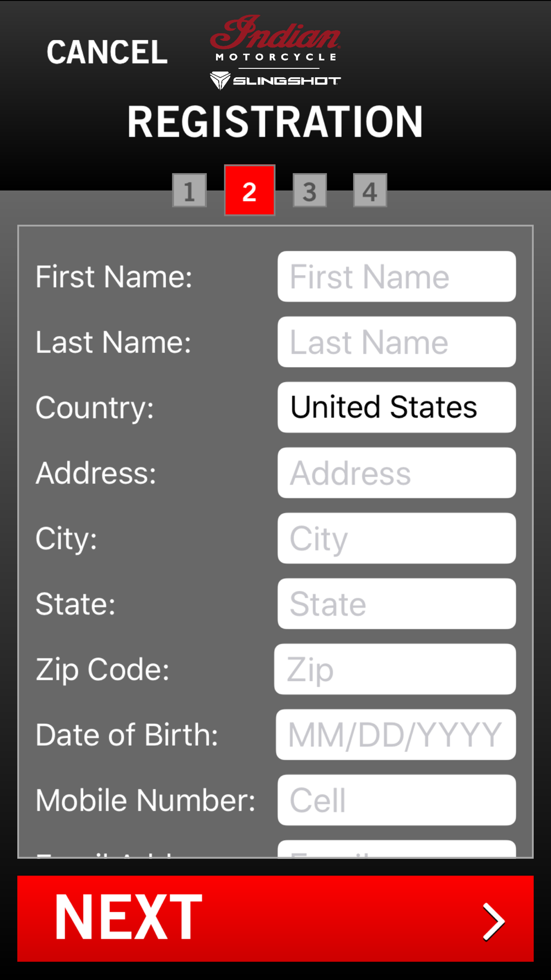Tap the REGISTRATION heading
The image size is (551, 980).
click(x=275, y=122)
